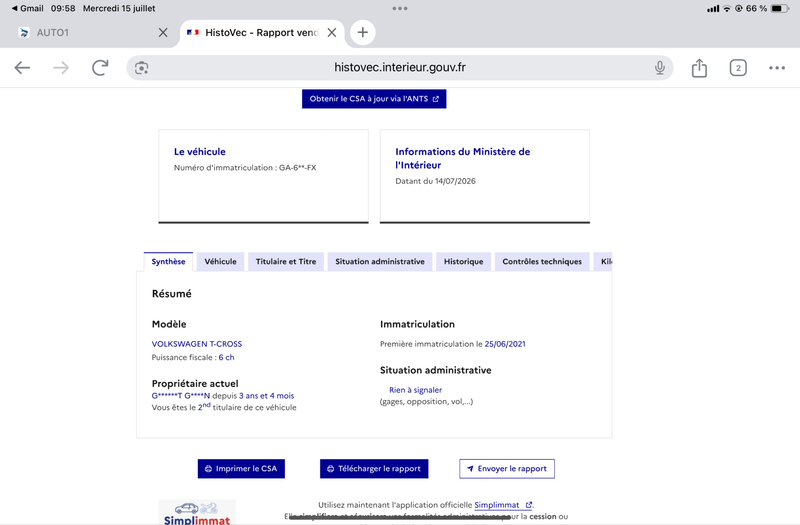Click the Résumé heading
Viewport: 800px width, 525px height.
pyautogui.click(x=171, y=293)
